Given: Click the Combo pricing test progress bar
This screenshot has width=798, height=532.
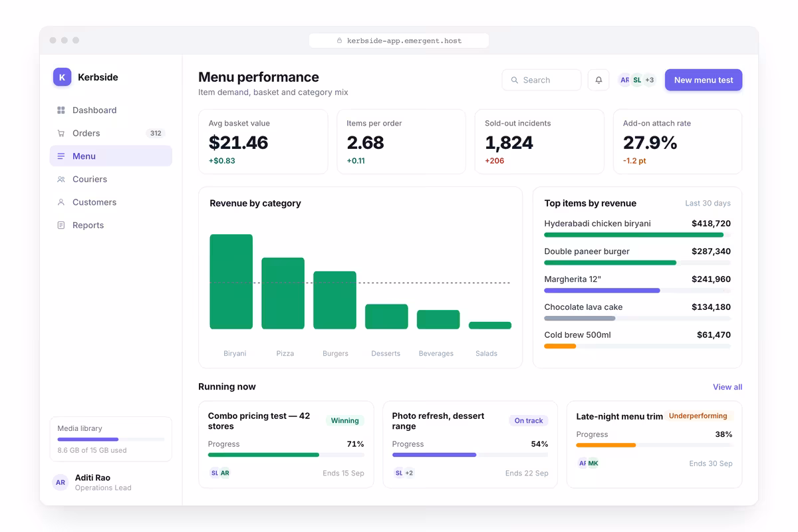Looking at the screenshot, I should [x=286, y=455].
